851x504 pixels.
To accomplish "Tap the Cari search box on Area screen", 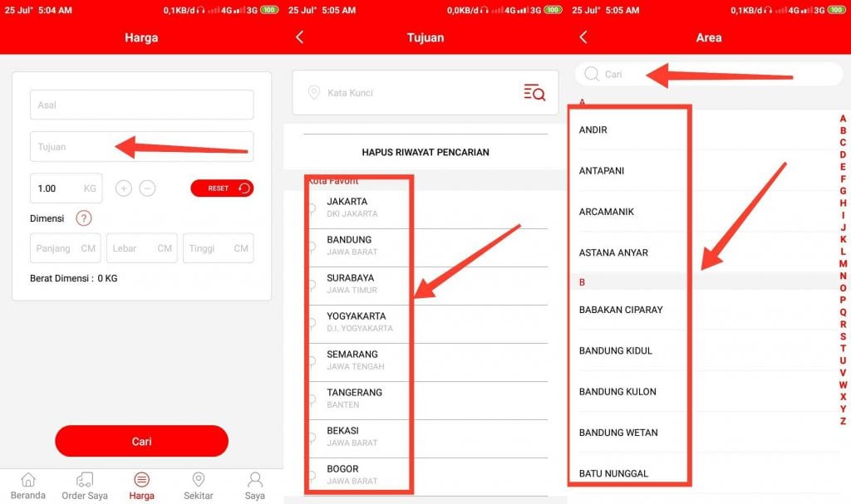I will tap(709, 74).
